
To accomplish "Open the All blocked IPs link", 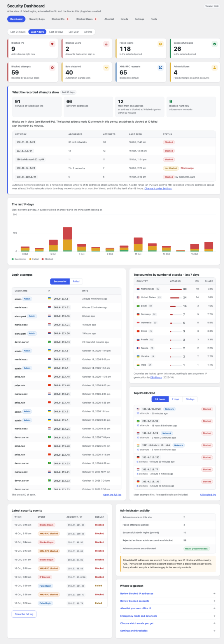I will coord(208,495).
